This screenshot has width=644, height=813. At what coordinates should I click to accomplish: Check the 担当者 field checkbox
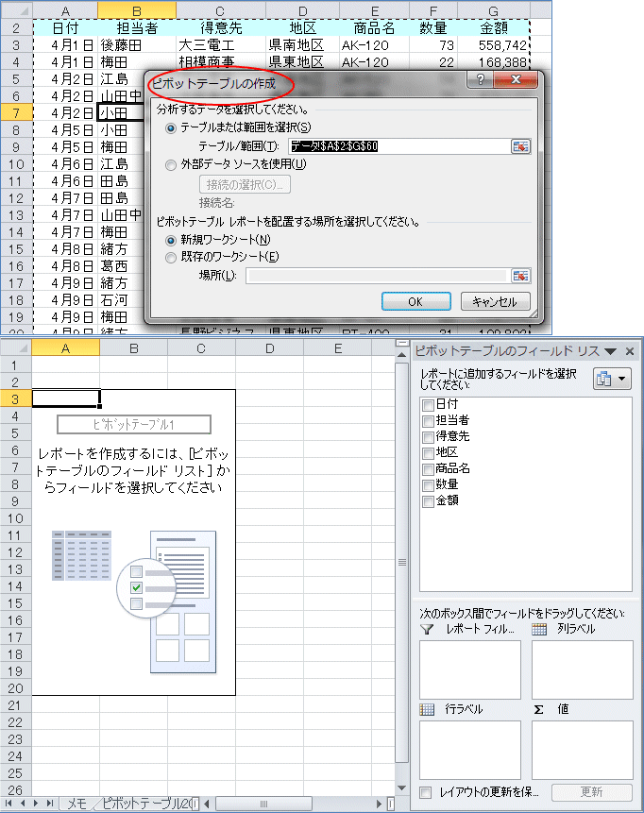[428, 421]
